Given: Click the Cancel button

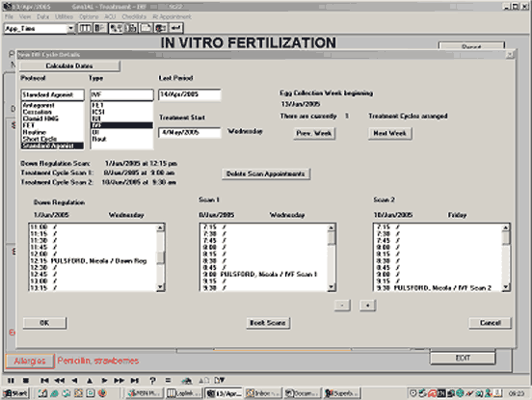Looking at the screenshot, I should [x=490, y=323].
